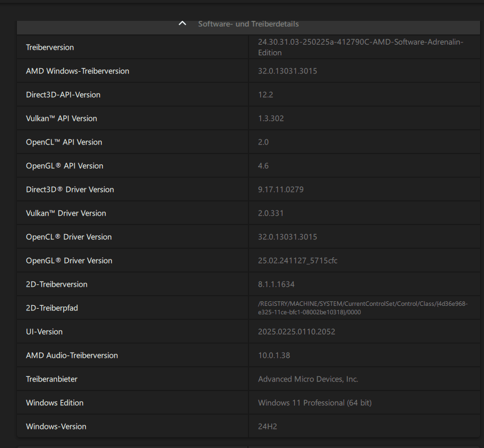Select the OpenGL API Version label
The image size is (484, 448).
tap(64, 166)
